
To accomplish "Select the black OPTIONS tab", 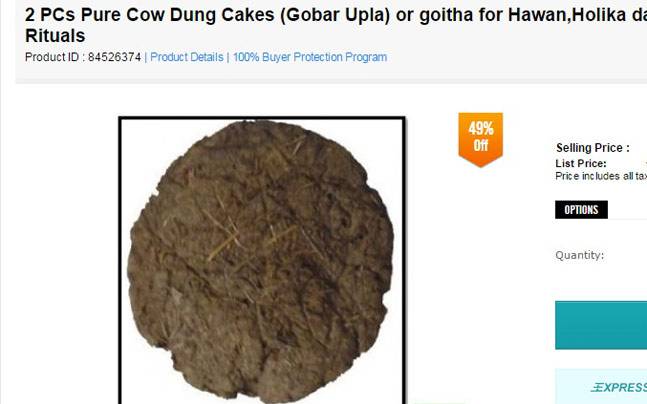I will pos(581,210).
